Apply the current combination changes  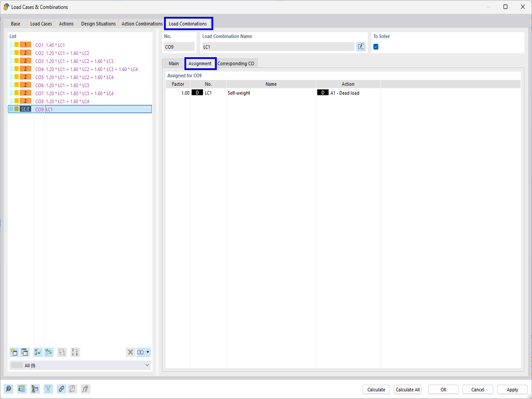pyautogui.click(x=512, y=389)
